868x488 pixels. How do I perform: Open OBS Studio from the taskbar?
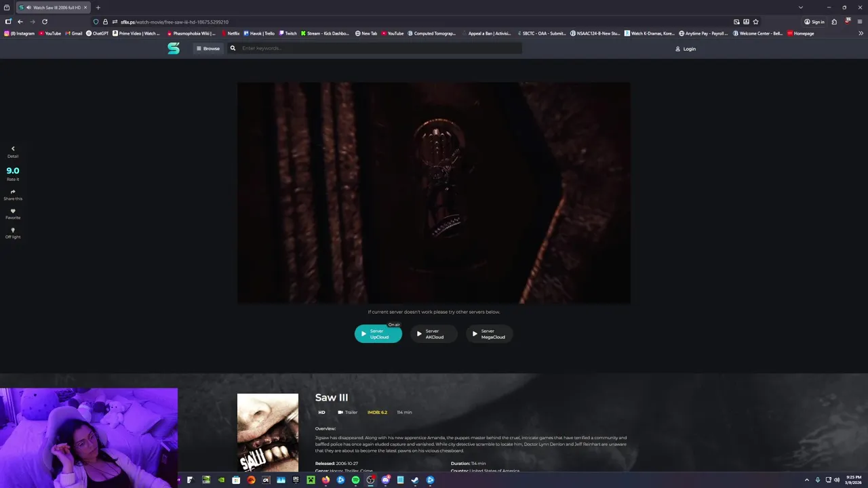pos(370,480)
